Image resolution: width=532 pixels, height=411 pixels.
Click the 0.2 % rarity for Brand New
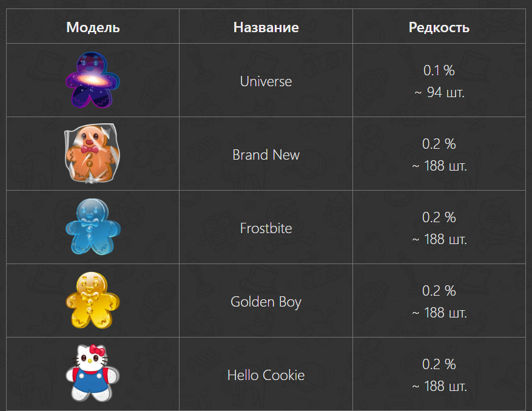click(x=439, y=144)
